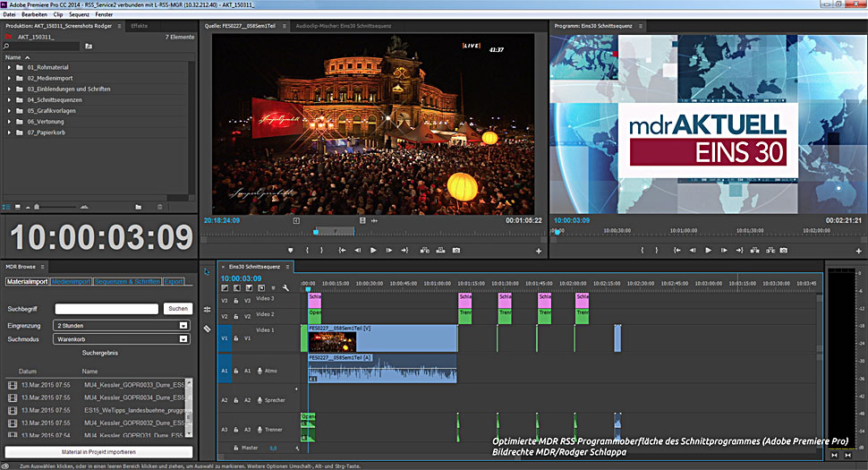Expand 03_Einblendungen und Schriften bin
Screen dimensions: 868x470
(x=9, y=90)
